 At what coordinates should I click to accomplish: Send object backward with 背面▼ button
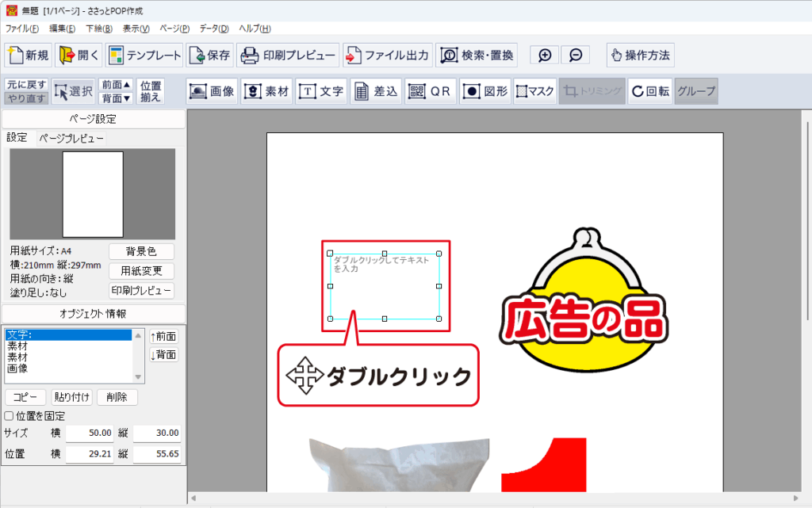click(116, 98)
